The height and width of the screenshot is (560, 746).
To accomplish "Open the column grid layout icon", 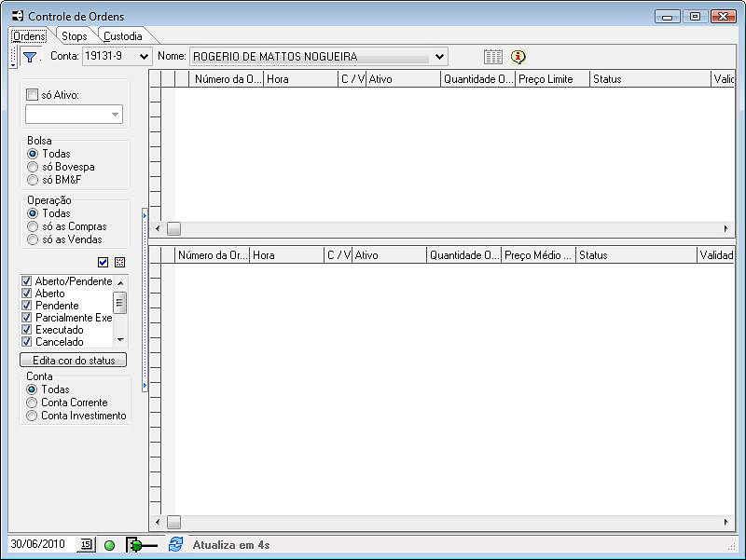I will coord(492,57).
